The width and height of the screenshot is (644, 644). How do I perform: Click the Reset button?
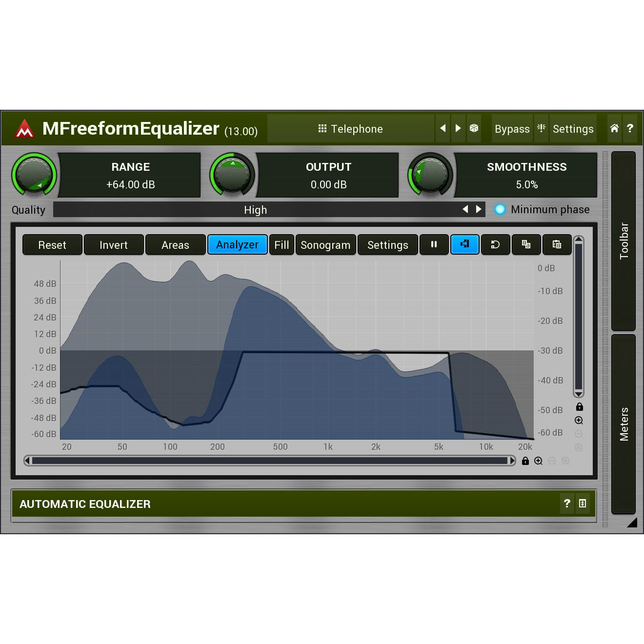[52, 245]
